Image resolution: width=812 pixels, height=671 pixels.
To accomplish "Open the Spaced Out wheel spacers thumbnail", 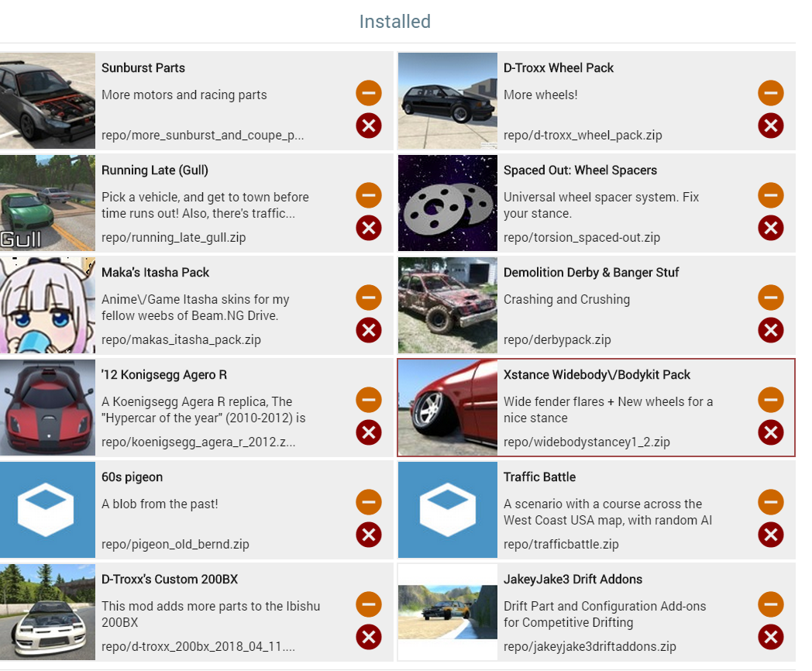I will [447, 203].
